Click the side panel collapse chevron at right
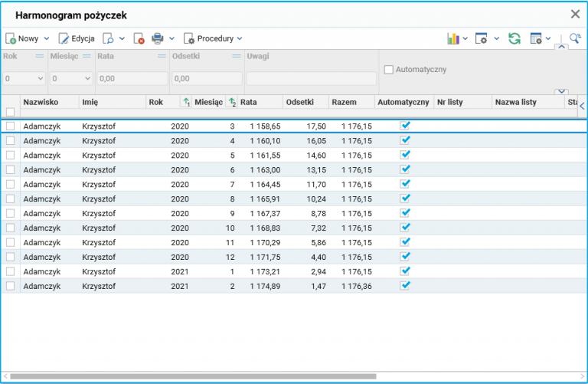The height and width of the screenshot is (384, 588). point(582,107)
